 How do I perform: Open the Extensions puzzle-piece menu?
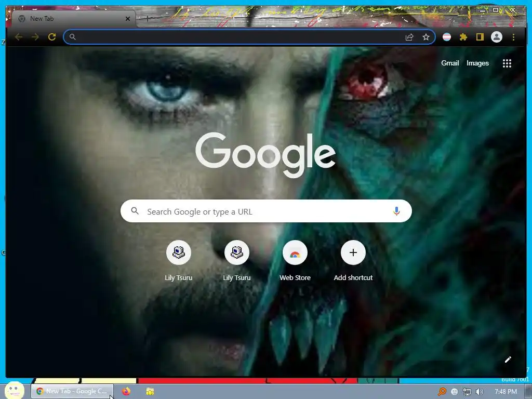(x=463, y=37)
